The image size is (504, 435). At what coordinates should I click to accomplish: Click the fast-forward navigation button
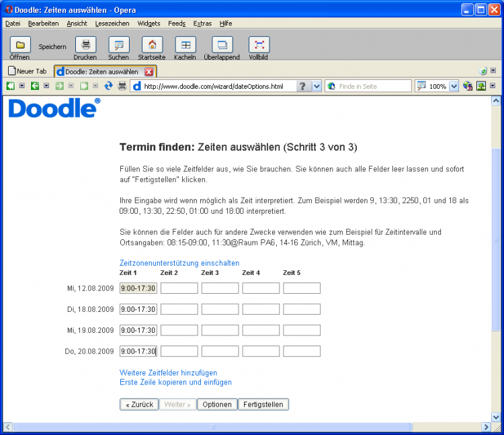[x=84, y=86]
